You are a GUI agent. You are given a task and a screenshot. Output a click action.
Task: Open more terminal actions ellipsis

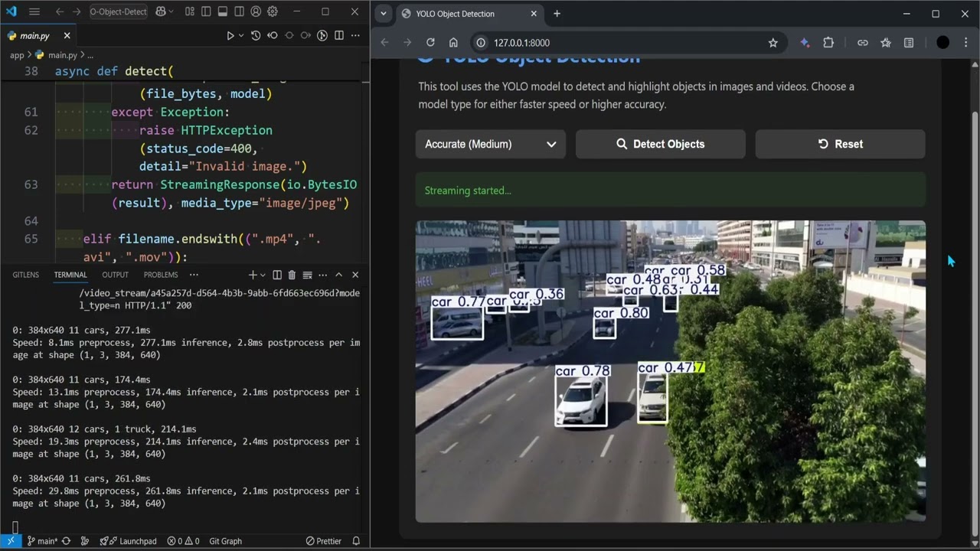tap(322, 275)
